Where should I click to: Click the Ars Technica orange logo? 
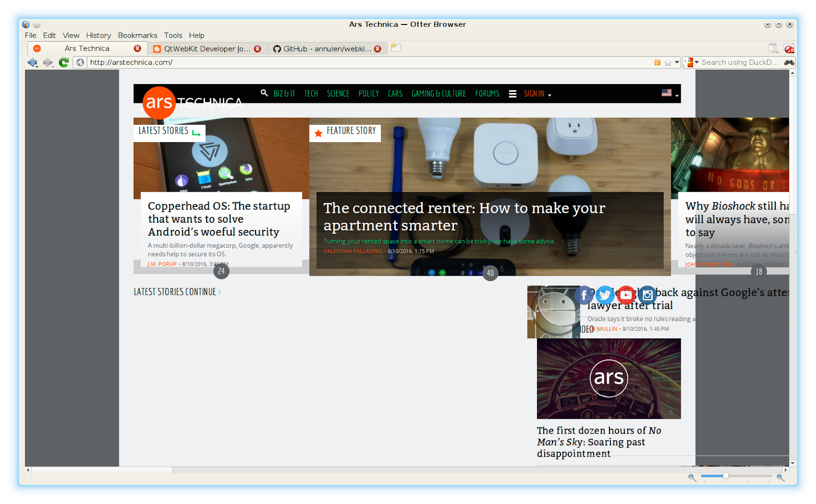159,102
